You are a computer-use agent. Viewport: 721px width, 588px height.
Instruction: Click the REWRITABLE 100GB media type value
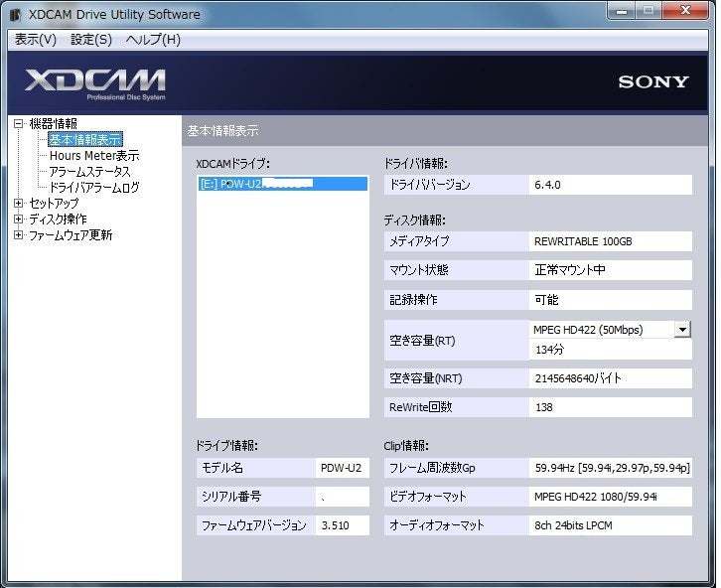pos(610,241)
